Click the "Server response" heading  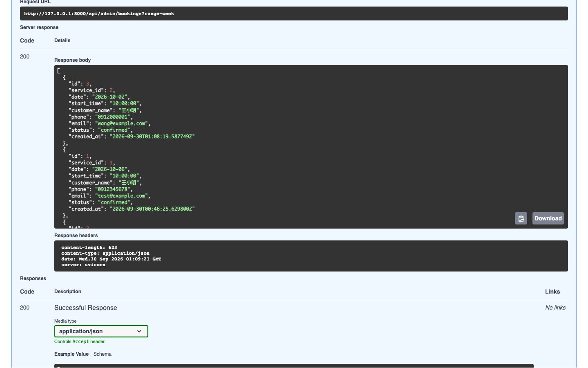(x=39, y=27)
